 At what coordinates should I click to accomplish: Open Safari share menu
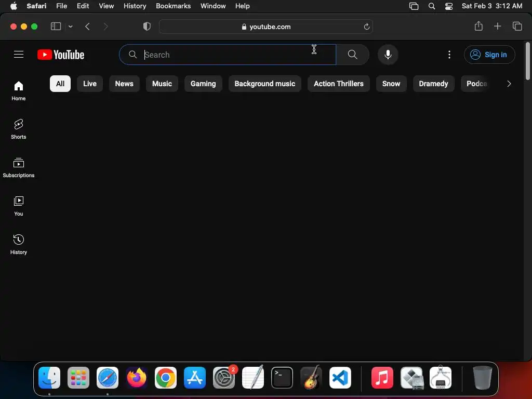[x=478, y=26]
